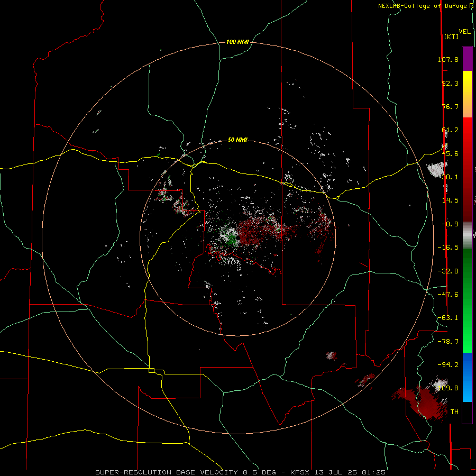Select the -109.8 velocity scale value
Screen dimensions: 476x476
[x=446, y=388]
